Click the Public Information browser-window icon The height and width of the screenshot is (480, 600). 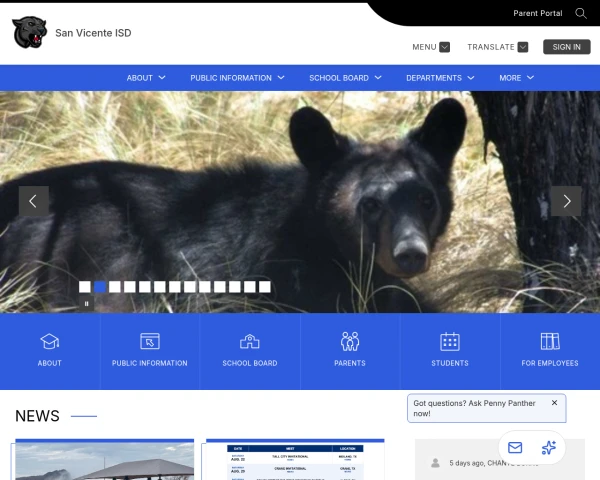tap(150, 341)
